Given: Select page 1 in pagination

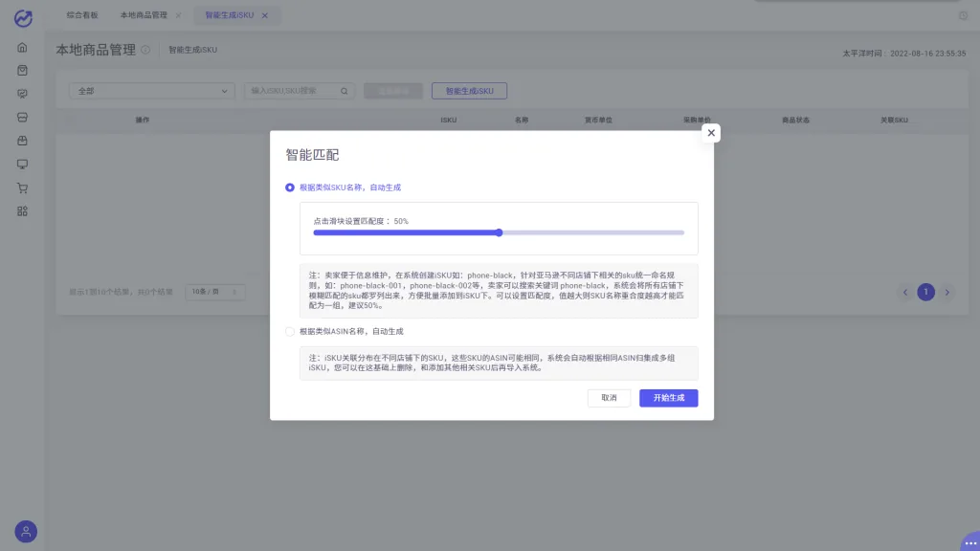Looking at the screenshot, I should (x=925, y=293).
